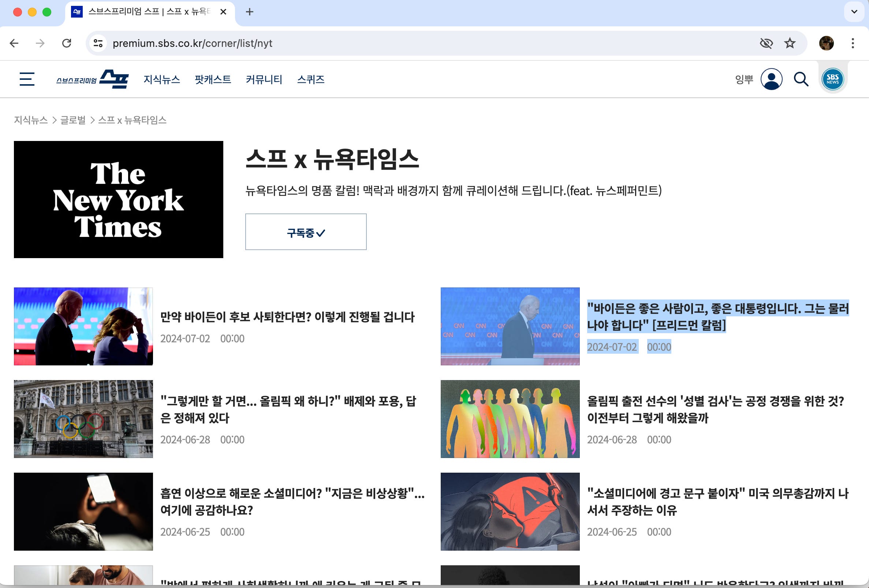Open Chrome three-dot menu

[853, 44]
